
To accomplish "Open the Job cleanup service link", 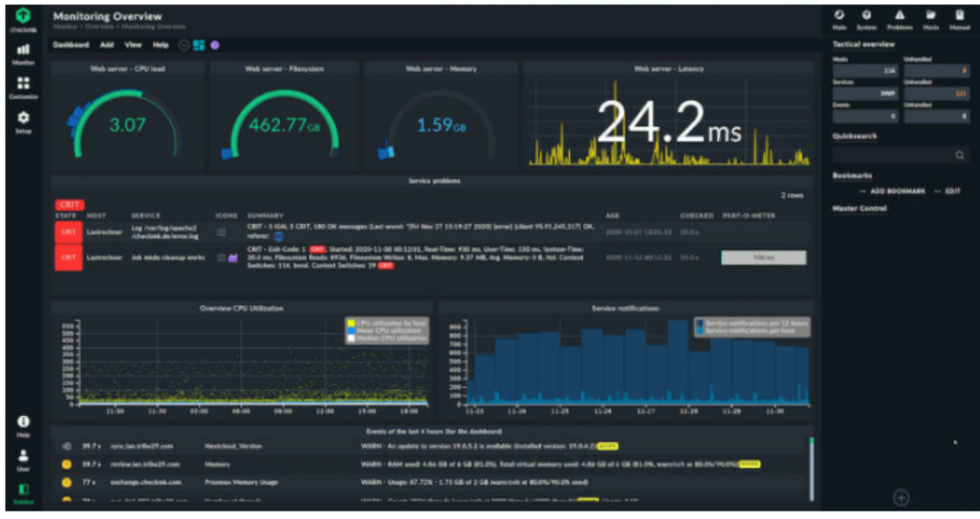I will [x=168, y=258].
